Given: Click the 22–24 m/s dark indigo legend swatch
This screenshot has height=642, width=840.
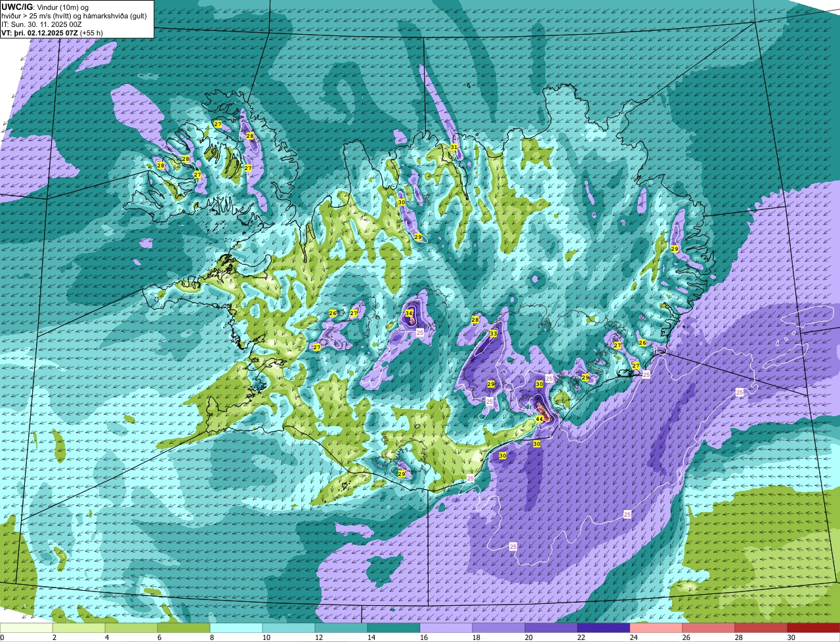Looking at the screenshot, I should click(x=604, y=628).
